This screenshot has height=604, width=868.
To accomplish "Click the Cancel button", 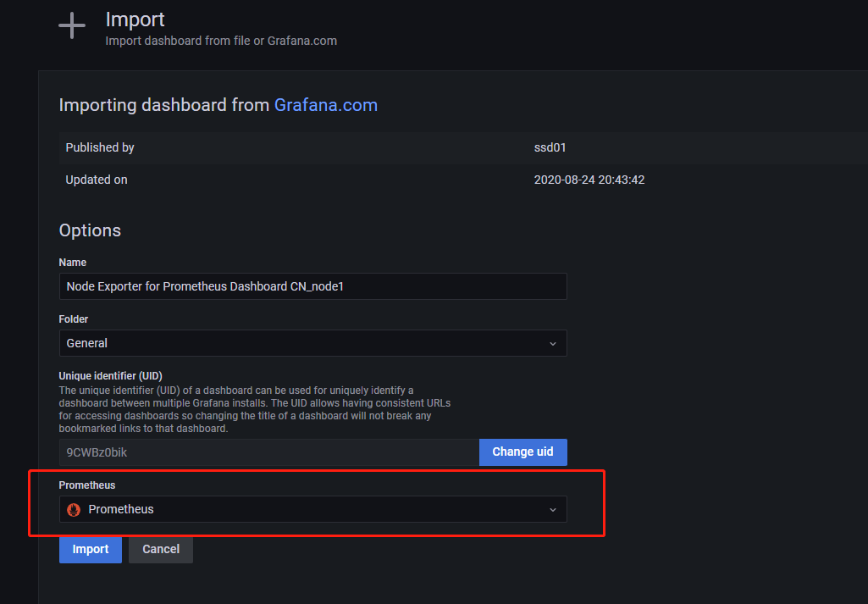I will pyautogui.click(x=161, y=549).
